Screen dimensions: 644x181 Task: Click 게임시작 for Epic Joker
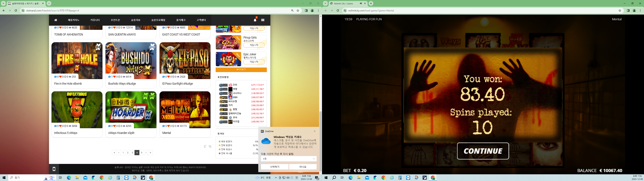254,62
